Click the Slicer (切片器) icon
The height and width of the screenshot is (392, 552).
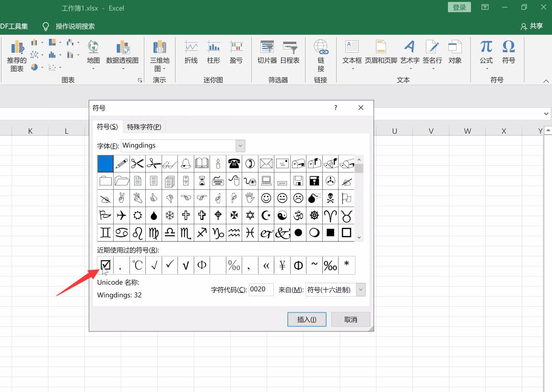(x=267, y=47)
